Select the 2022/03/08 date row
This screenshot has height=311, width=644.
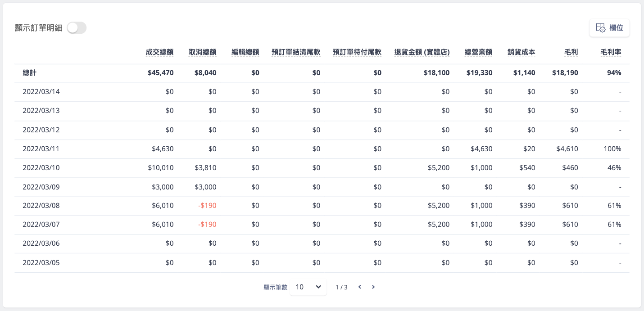tap(322, 206)
